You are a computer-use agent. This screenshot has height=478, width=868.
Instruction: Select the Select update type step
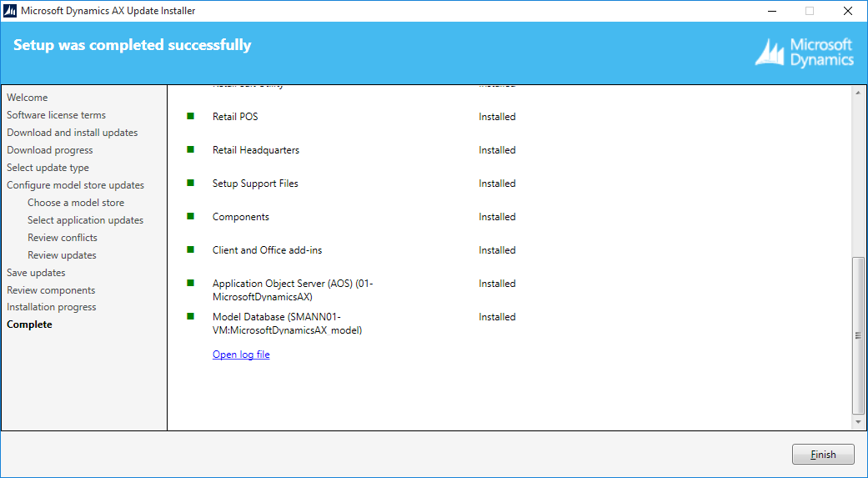(48, 168)
